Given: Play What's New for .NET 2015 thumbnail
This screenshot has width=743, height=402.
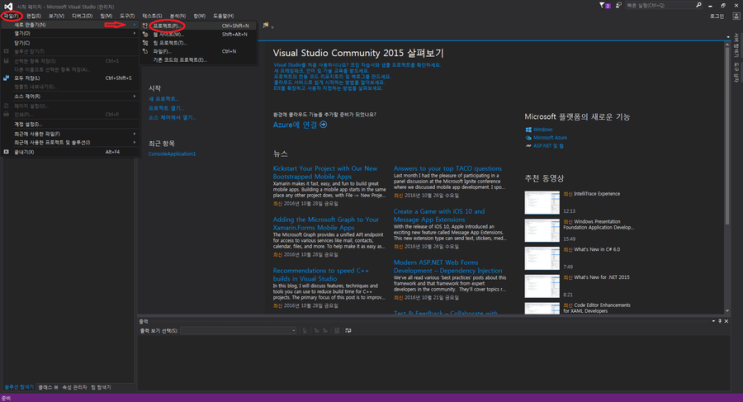Looking at the screenshot, I should pyautogui.click(x=542, y=286).
